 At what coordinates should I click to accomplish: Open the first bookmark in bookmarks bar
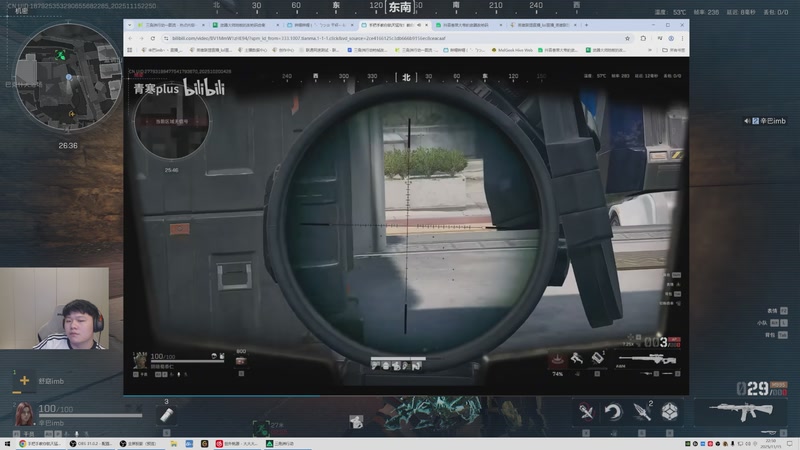pos(162,50)
